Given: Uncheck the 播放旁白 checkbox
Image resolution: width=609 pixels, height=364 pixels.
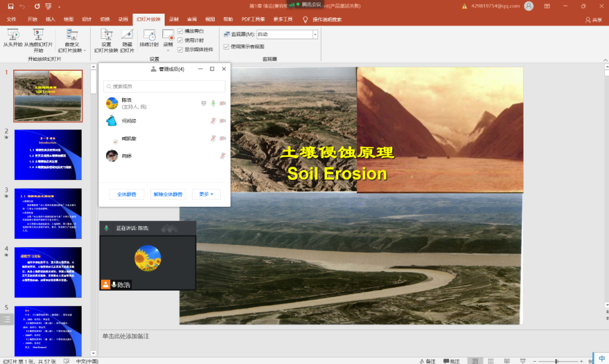Looking at the screenshot, I should coord(180,31).
